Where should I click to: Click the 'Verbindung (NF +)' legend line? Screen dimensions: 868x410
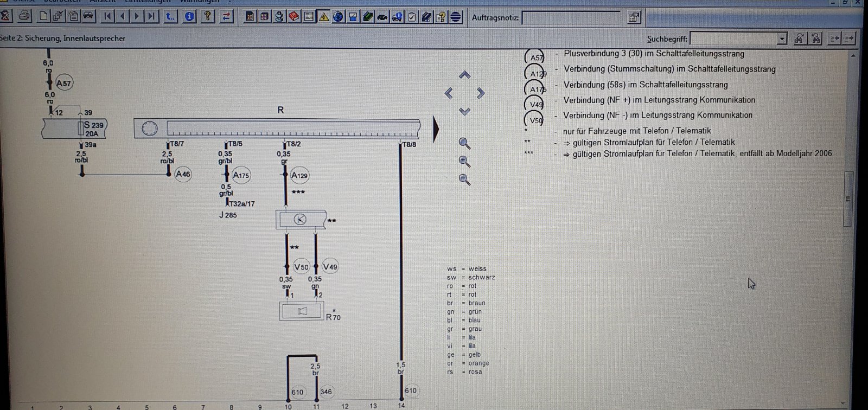(x=659, y=100)
